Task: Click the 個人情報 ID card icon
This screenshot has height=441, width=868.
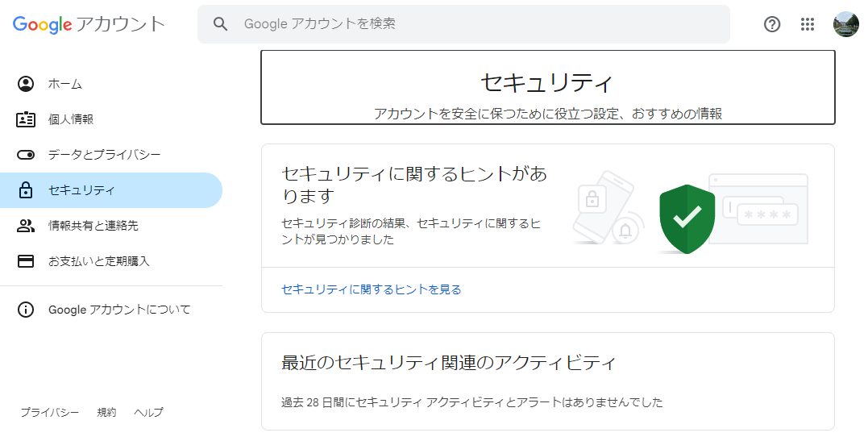Action: (26, 119)
